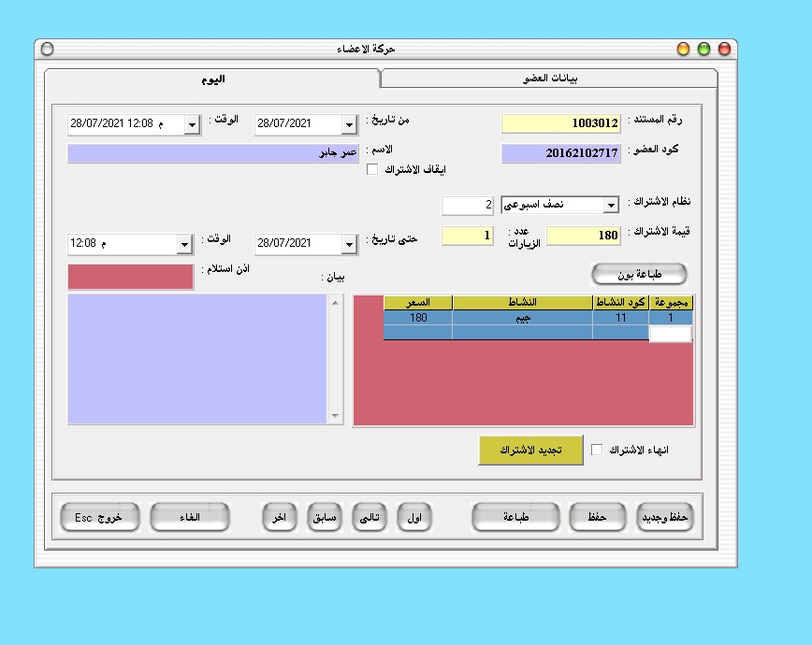Expand the top الوقت datetime dropdown

(x=192, y=124)
